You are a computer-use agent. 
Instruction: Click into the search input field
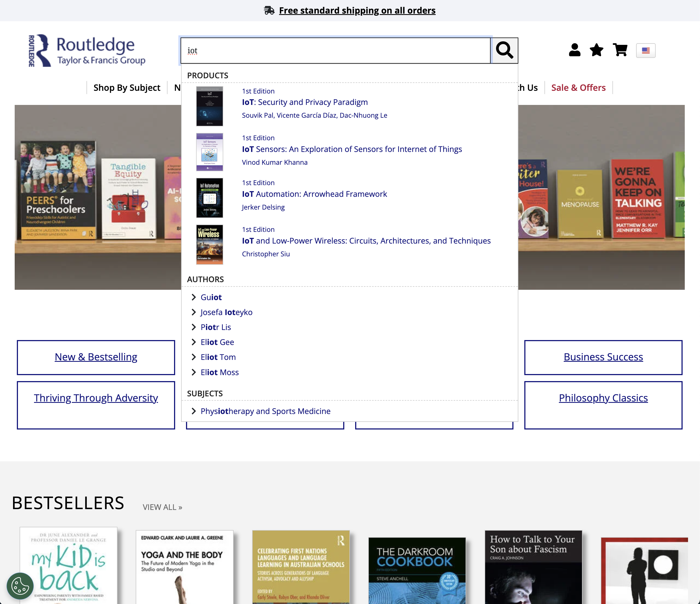coord(335,50)
